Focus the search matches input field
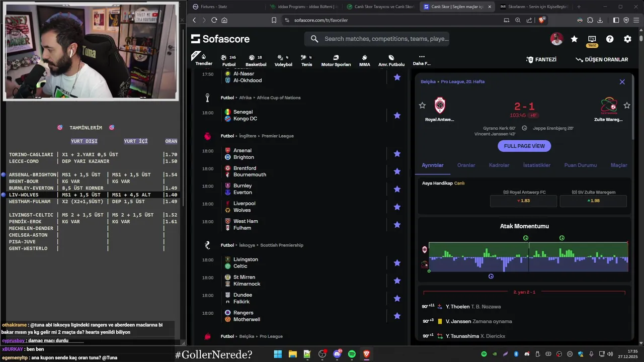 point(377,39)
